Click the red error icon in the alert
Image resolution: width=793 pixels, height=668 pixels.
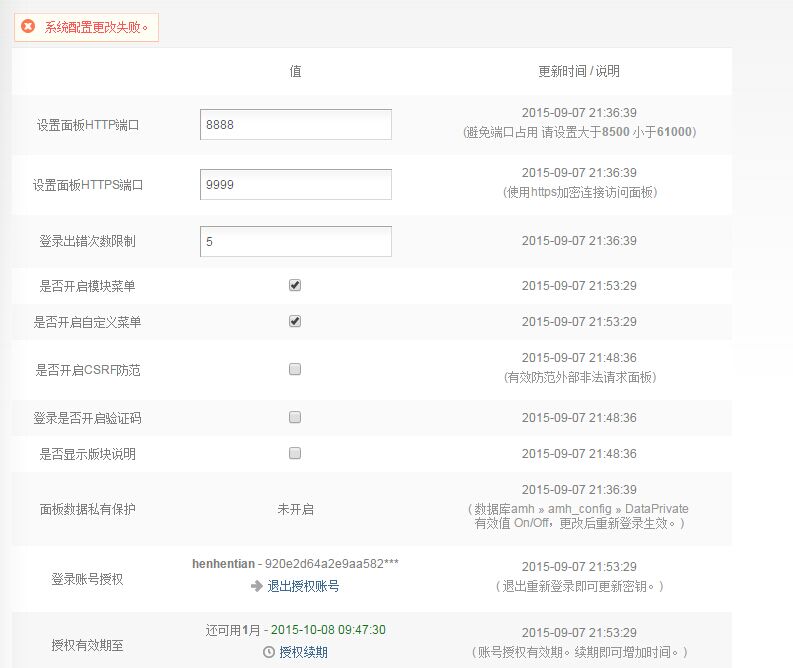point(28,27)
